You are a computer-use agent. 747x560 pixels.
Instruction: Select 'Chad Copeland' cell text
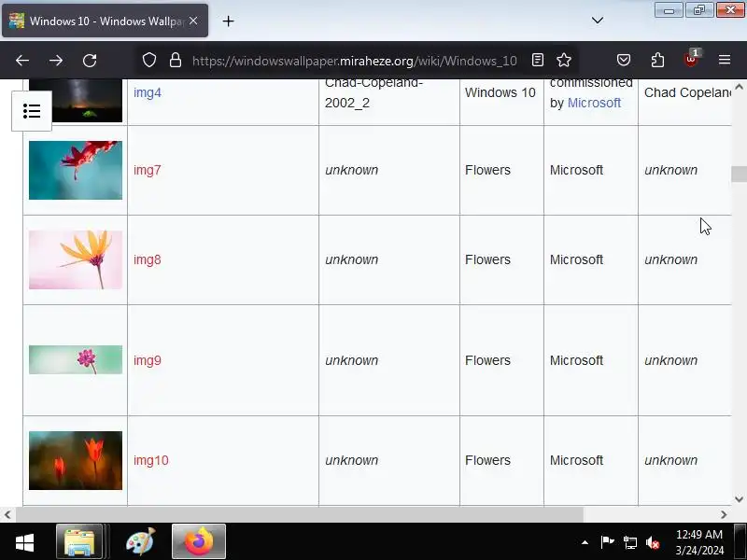[x=687, y=92]
